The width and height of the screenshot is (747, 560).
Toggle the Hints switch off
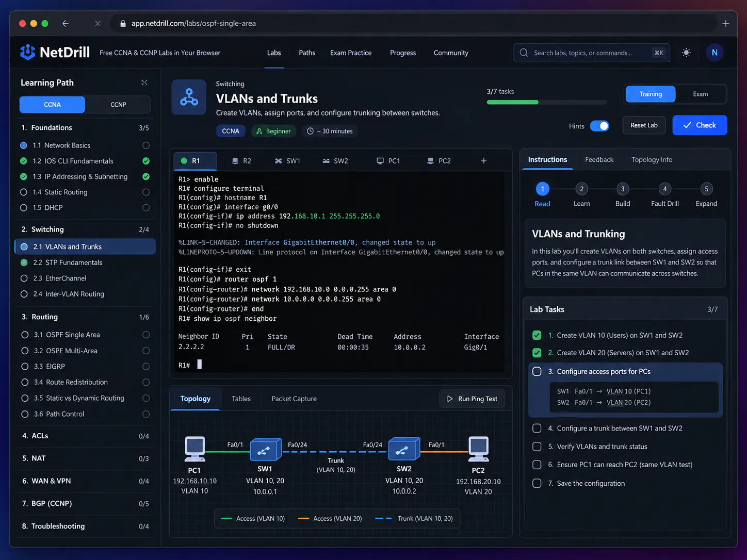tap(599, 126)
